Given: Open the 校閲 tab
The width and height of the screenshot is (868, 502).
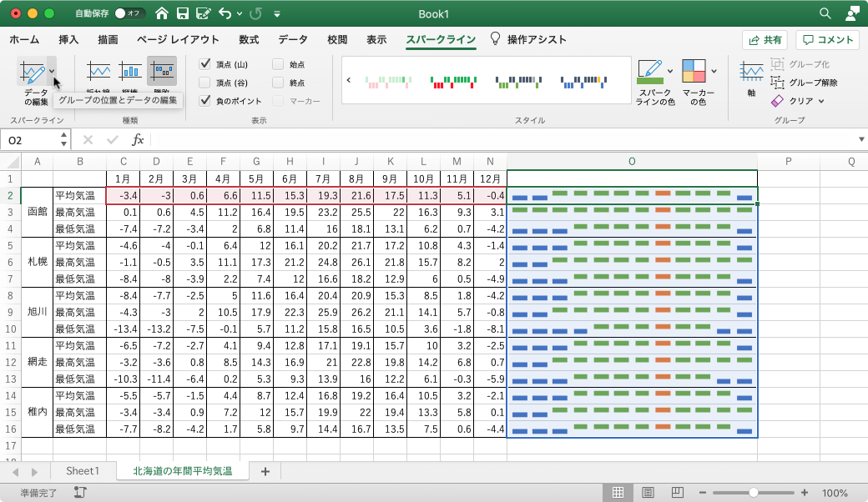Looking at the screenshot, I should [337, 39].
